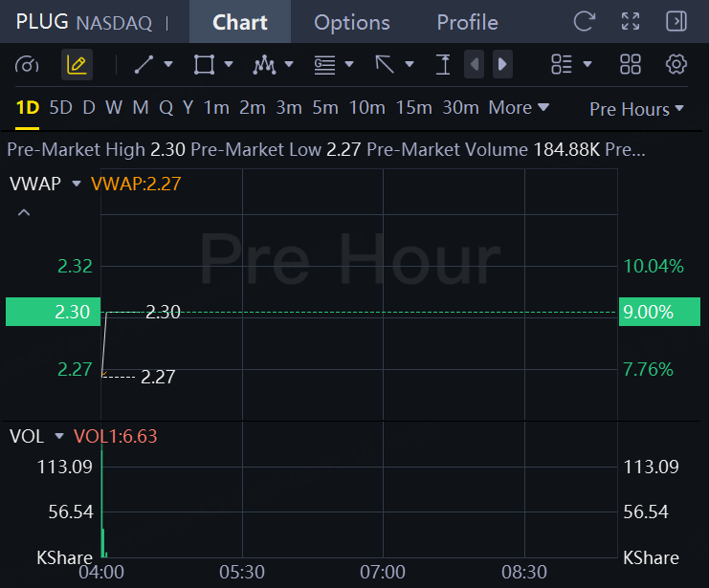
Task: Toggle the drawing pencil tool
Action: [x=77, y=65]
